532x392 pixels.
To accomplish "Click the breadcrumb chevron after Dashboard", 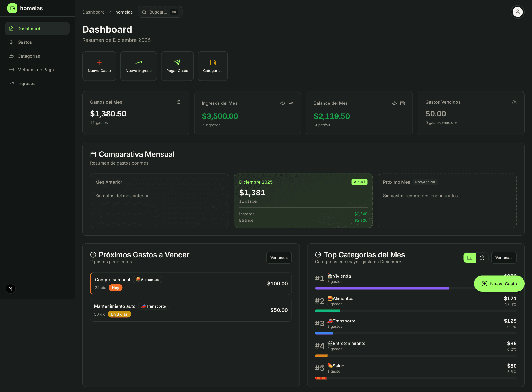I will [110, 12].
